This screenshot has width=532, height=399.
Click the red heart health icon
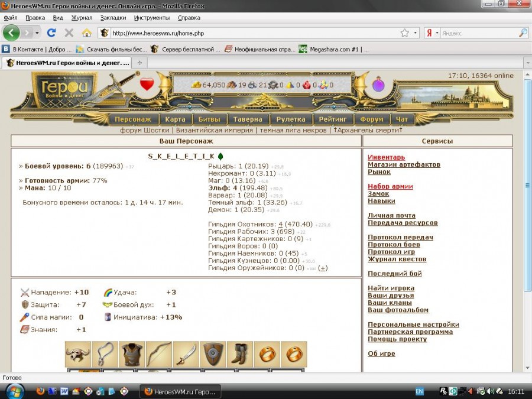pyautogui.click(x=147, y=85)
